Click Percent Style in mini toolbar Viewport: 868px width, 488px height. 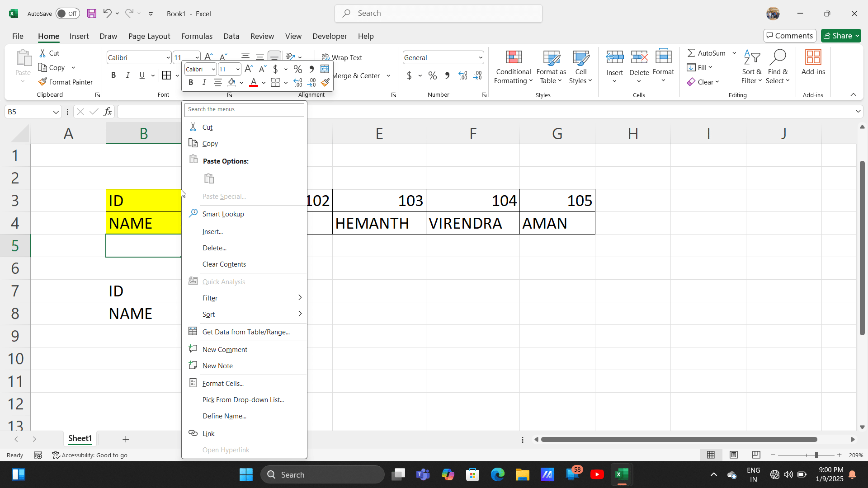[x=297, y=69]
